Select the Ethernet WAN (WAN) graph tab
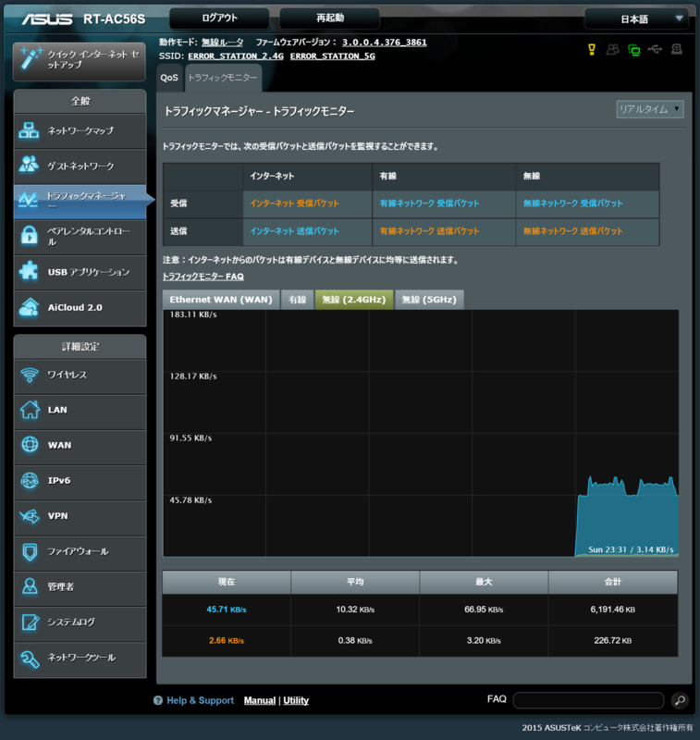700x740 pixels. click(x=221, y=300)
